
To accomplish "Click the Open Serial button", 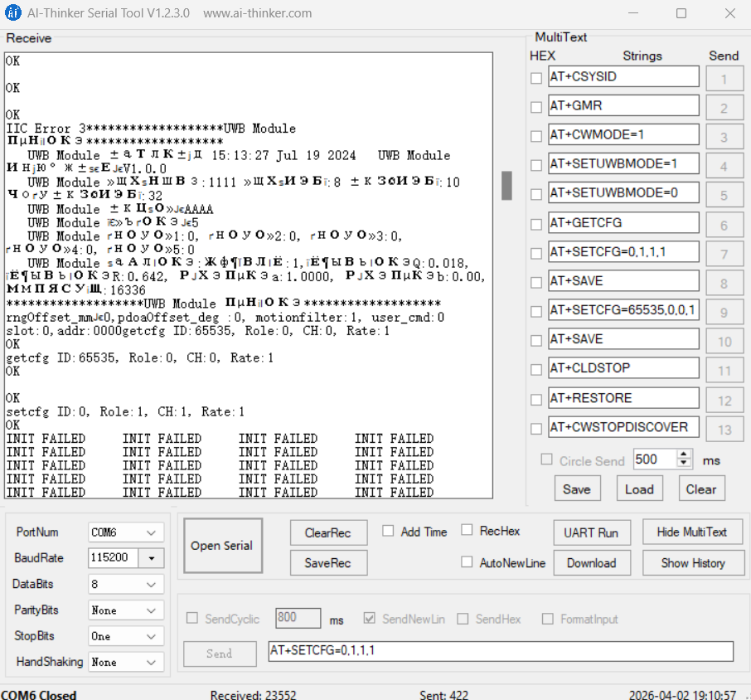I will 222,546.
